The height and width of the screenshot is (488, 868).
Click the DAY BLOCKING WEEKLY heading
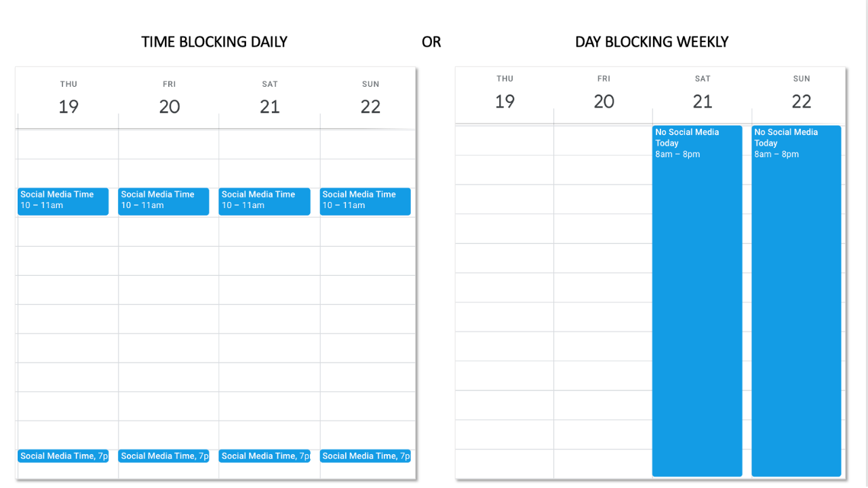tap(652, 42)
